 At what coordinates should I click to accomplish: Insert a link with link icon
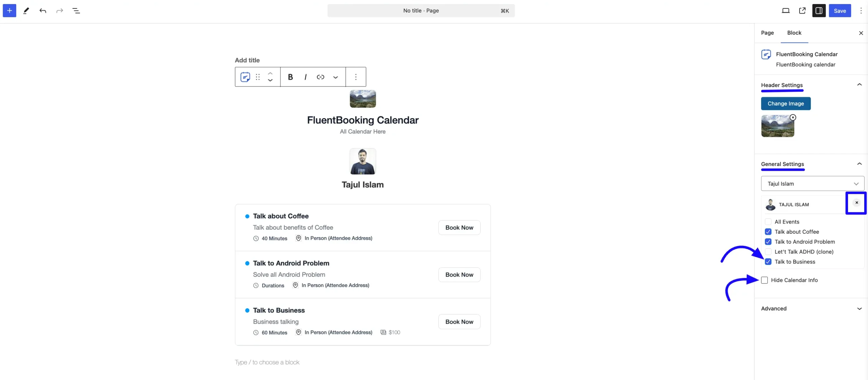tap(320, 77)
